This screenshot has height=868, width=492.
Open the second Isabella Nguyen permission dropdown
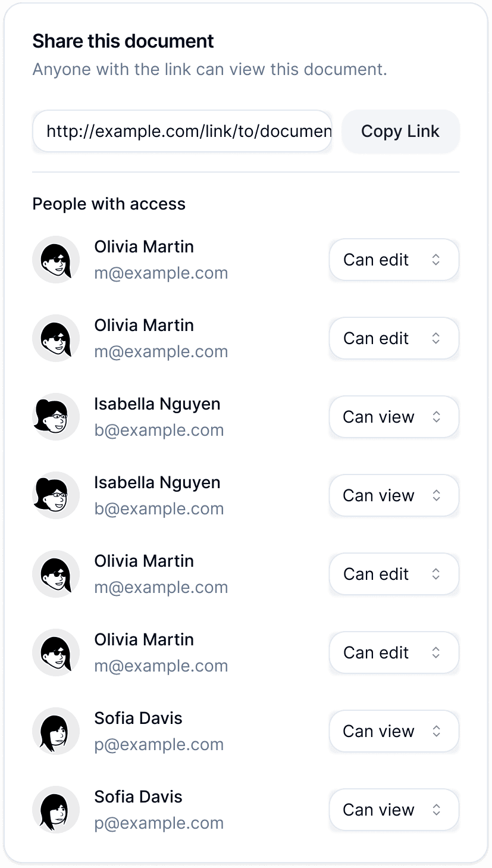pyautogui.click(x=394, y=495)
